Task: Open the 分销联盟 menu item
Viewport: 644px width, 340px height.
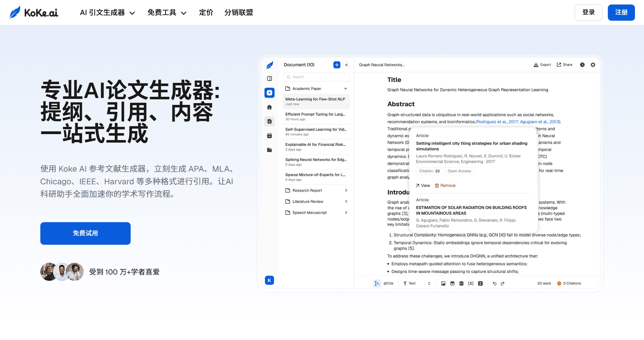Action: 238,13
